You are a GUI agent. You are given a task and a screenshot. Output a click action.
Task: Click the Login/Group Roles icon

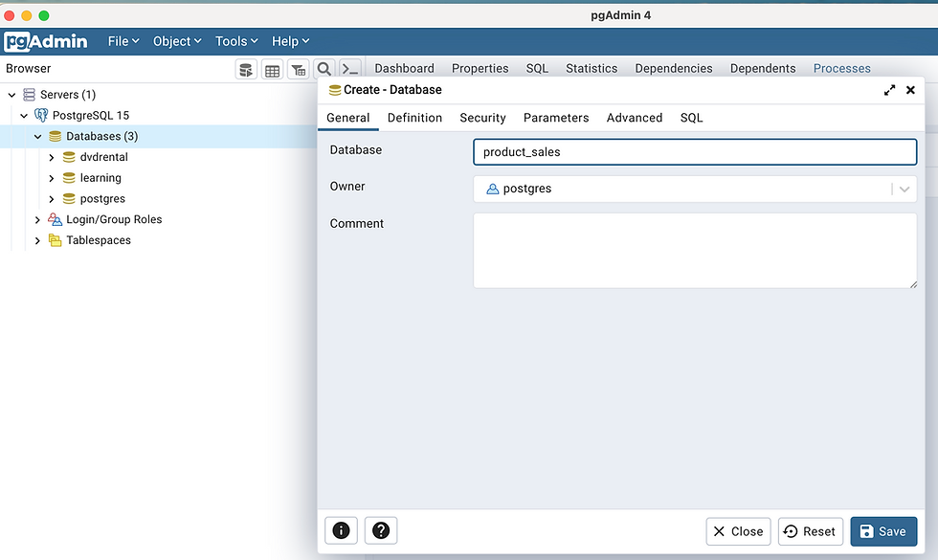(x=56, y=219)
